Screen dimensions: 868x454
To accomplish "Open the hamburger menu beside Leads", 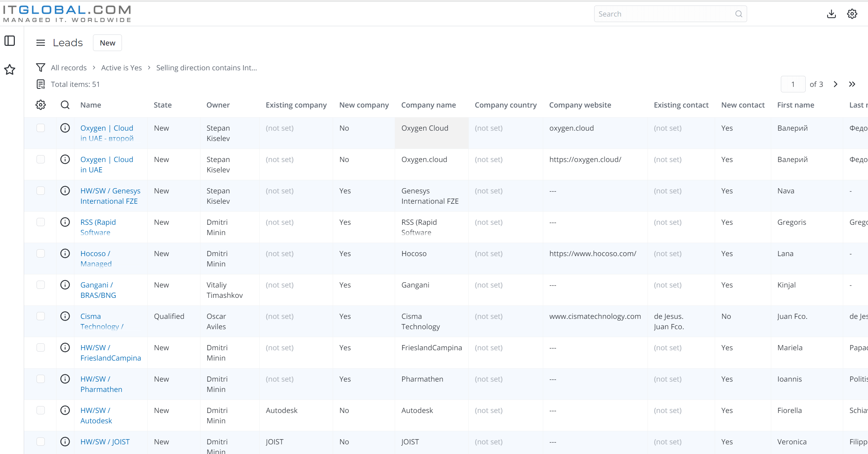I will coord(41,43).
